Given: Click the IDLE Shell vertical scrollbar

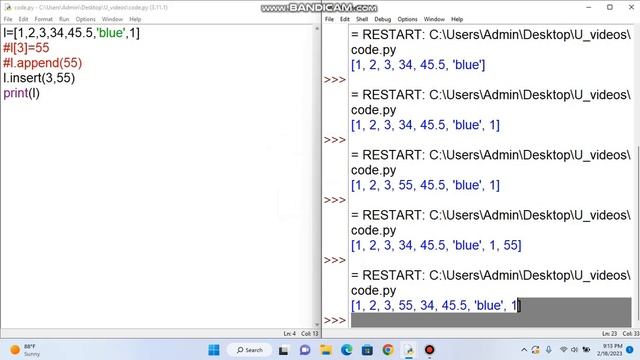Looking at the screenshot, I should (x=637, y=233).
